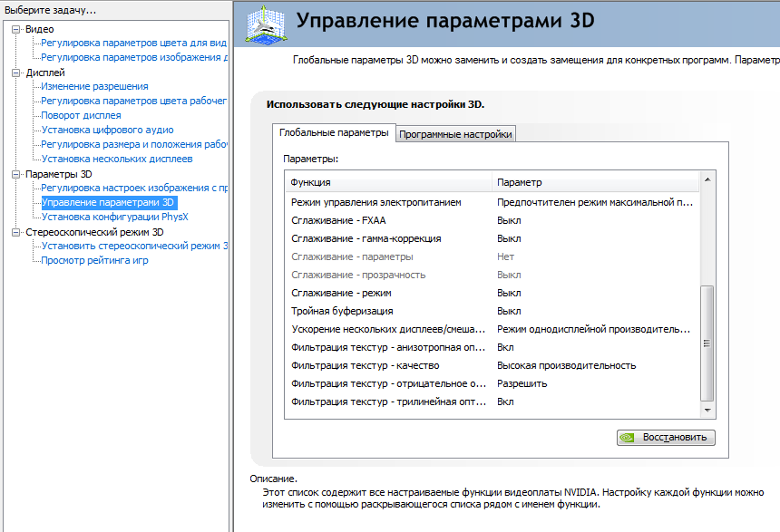Switch to Глобальные параметры tab
The width and height of the screenshot is (780, 532).
click(334, 132)
